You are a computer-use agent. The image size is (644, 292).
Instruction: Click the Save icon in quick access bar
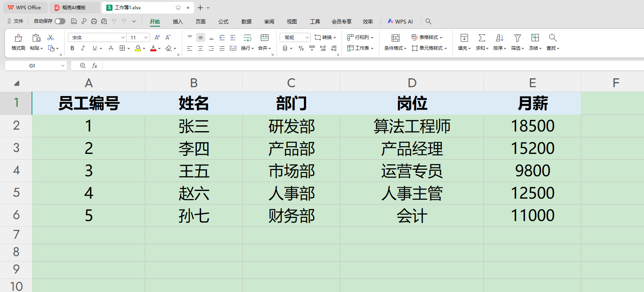coord(74,21)
